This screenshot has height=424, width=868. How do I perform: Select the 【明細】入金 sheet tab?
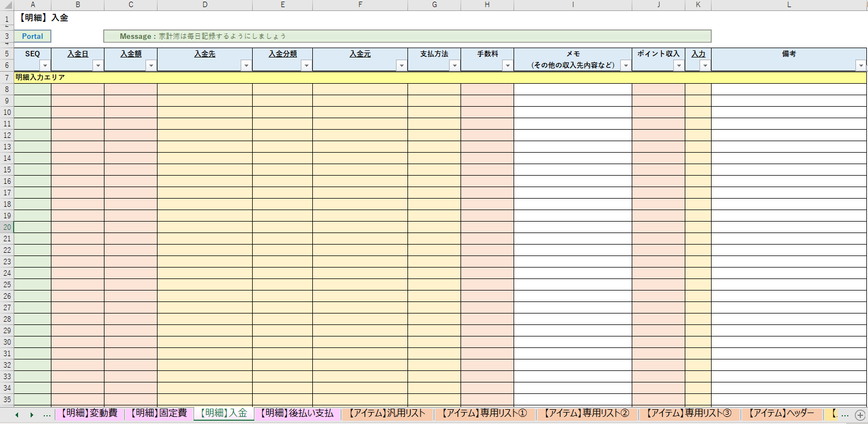pyautogui.click(x=224, y=414)
